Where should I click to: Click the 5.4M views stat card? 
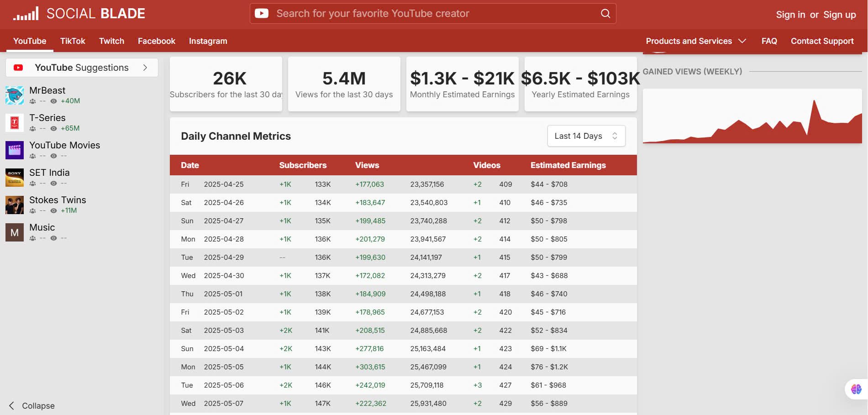tap(344, 84)
